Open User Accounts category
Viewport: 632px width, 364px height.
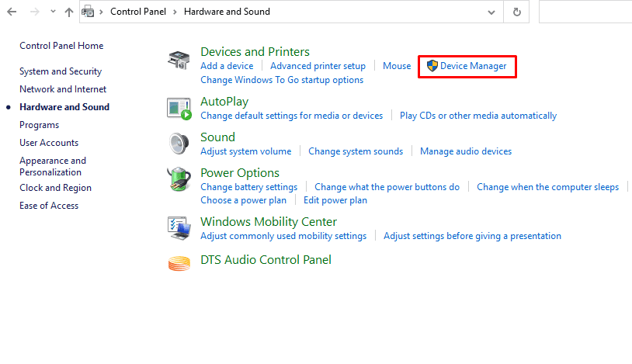coord(49,143)
